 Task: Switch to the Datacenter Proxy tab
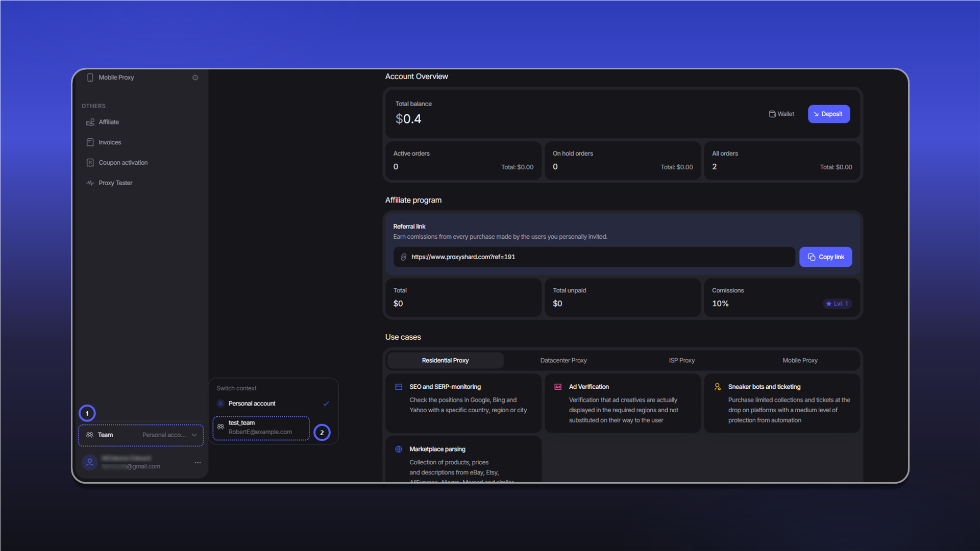[x=563, y=361]
